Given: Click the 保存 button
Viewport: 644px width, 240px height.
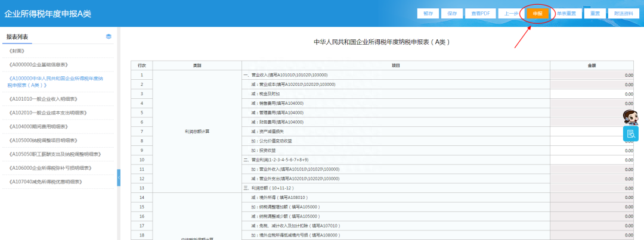Looking at the screenshot, I should 452,14.
